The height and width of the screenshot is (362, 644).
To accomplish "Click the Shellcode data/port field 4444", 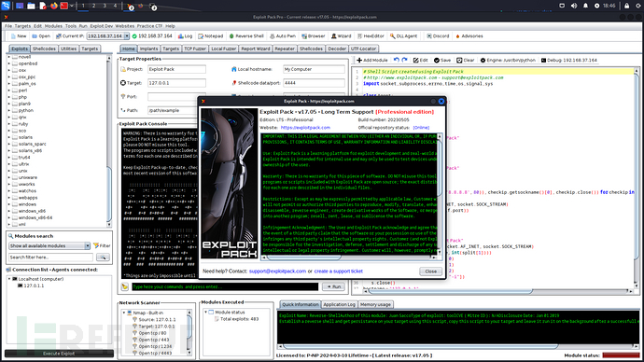I will tap(314, 83).
